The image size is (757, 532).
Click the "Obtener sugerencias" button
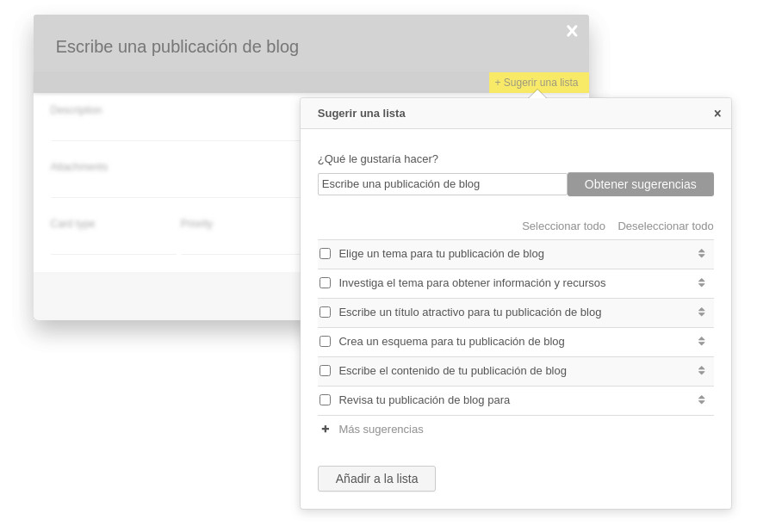640,183
